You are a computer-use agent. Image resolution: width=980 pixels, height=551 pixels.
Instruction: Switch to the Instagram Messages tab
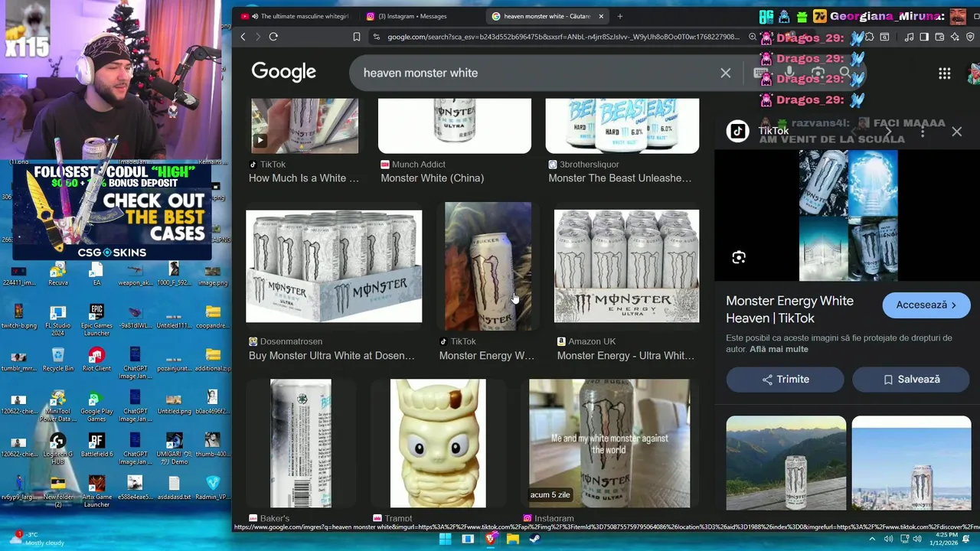pos(417,16)
